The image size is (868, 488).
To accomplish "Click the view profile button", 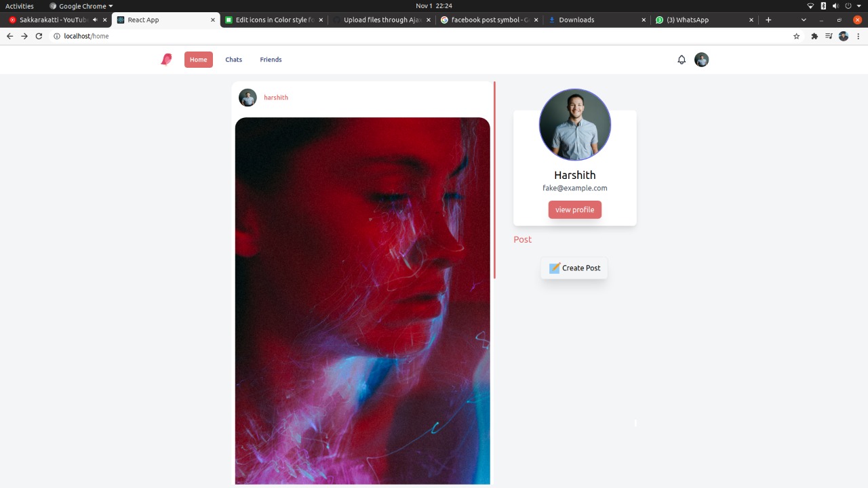I will point(575,209).
